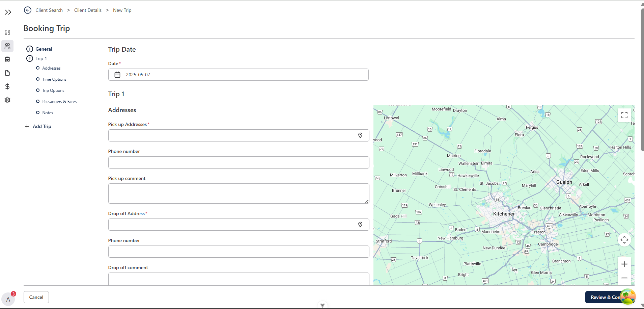The image size is (644, 309).
Task: Zoom in on the map
Action: tap(624, 264)
